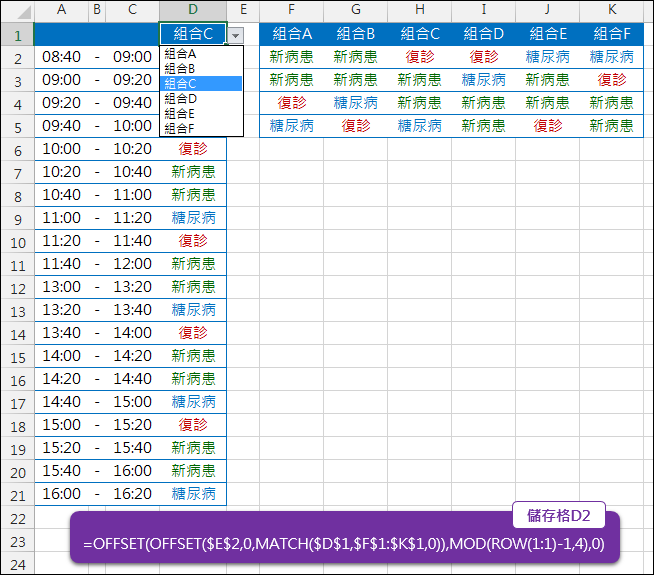Click 復診 in cell I2
The width and height of the screenshot is (654, 575).
click(483, 57)
